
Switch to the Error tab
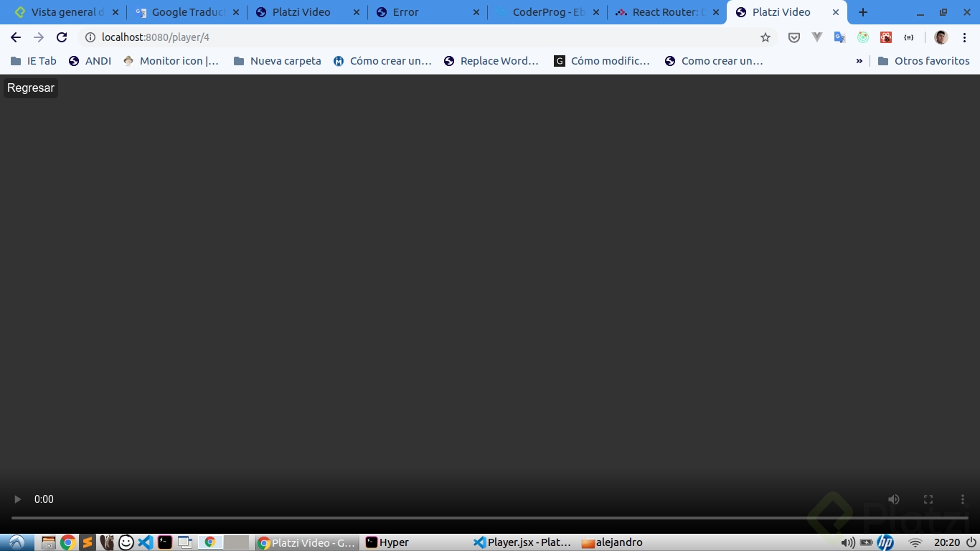point(404,12)
